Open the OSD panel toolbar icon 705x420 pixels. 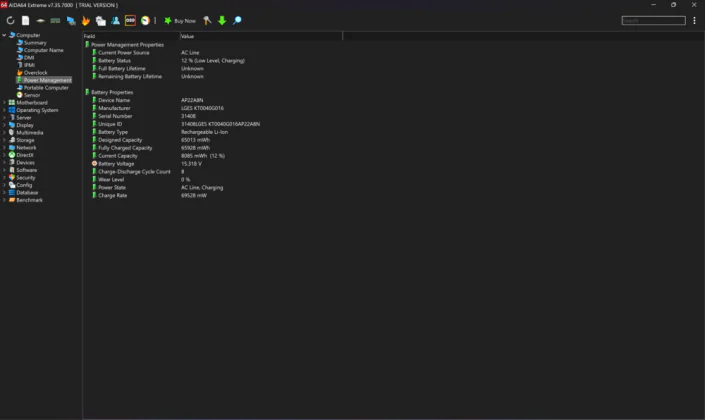(130, 21)
